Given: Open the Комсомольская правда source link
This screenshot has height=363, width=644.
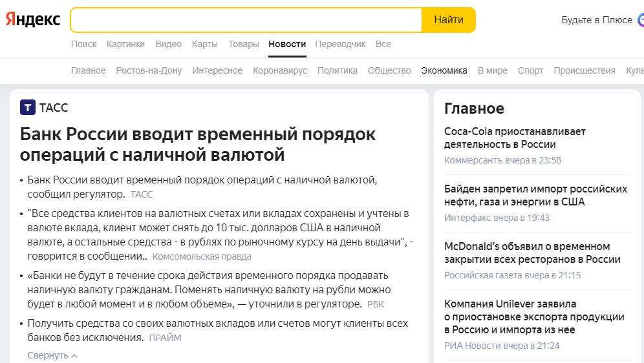Looking at the screenshot, I should tap(202, 256).
